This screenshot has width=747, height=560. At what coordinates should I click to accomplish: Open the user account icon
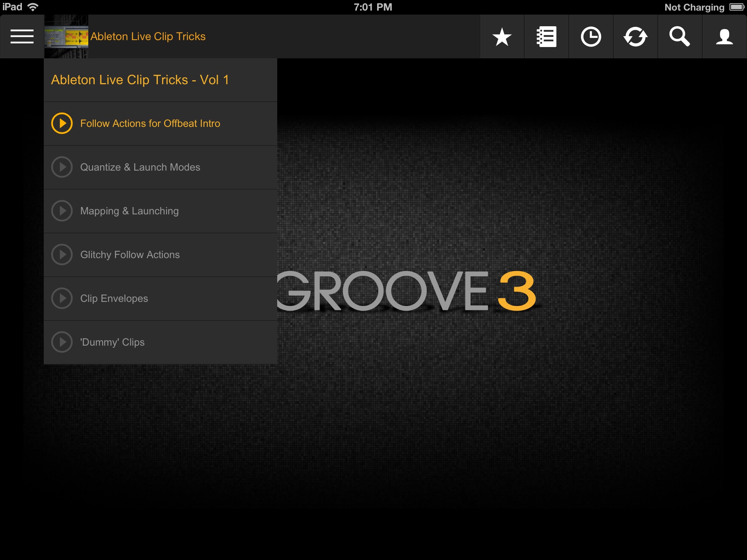coord(724,37)
